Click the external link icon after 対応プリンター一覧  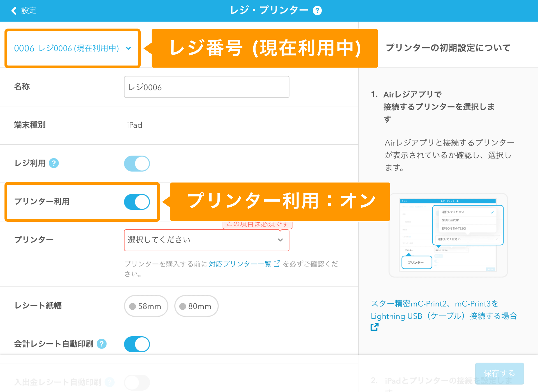coord(277,263)
